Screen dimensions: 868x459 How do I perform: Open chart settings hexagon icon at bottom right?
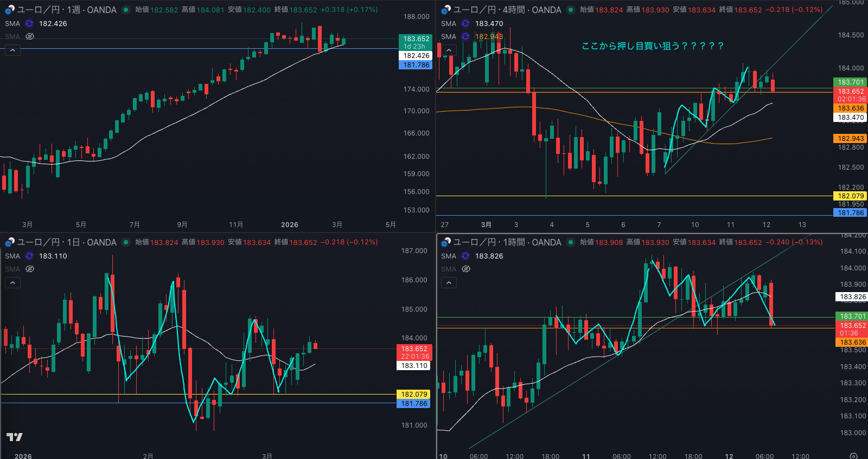[853, 456]
